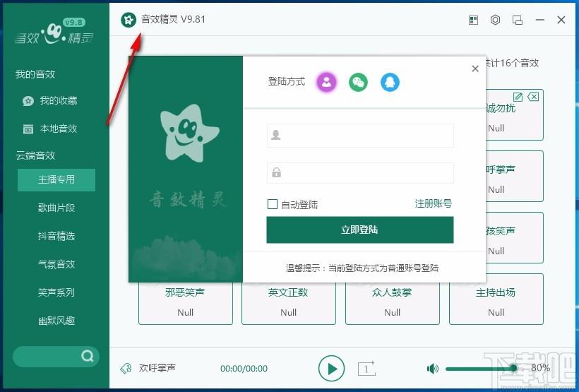Select the 笑声系列 category
The height and width of the screenshot is (392, 579).
(x=56, y=292)
